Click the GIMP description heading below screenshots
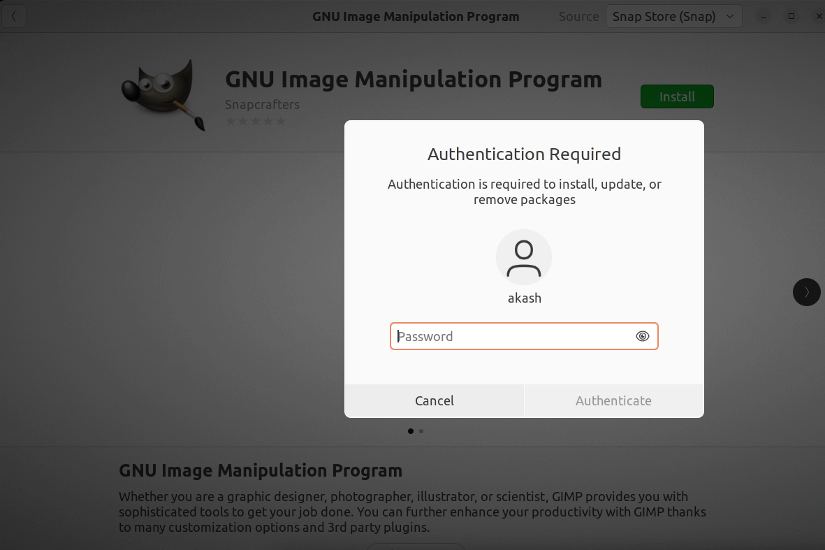Screen dimensions: 825x550 (x=260, y=471)
